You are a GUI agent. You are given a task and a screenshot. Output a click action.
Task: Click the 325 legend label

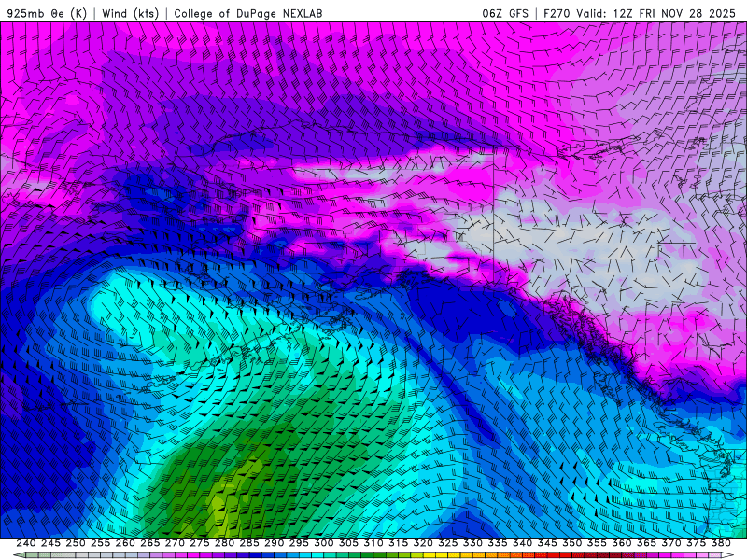pyautogui.click(x=447, y=543)
